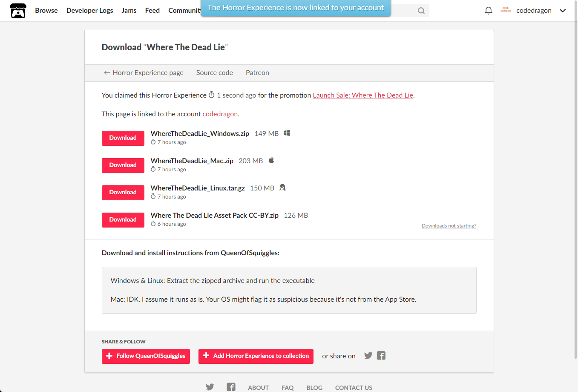This screenshot has height=392, width=578.
Task: Click the WhereTheDeadLie_Linux.tar.gz filename
Action: (x=198, y=188)
